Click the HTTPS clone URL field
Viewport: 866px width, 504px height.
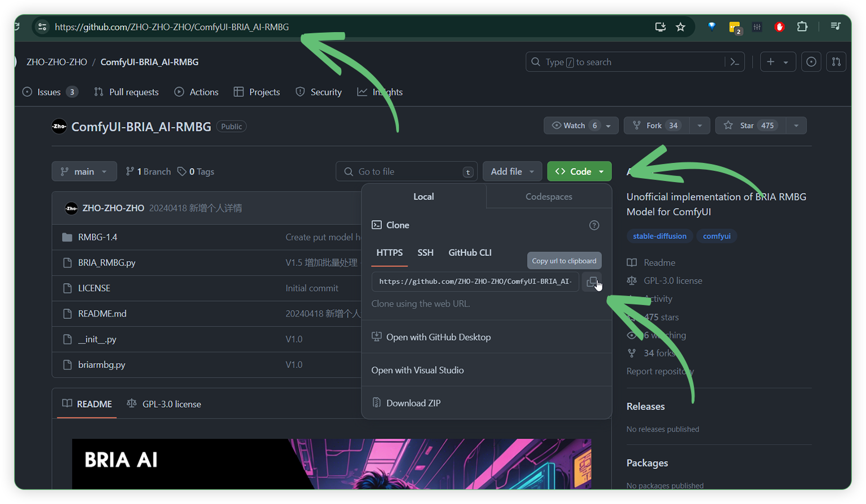click(475, 281)
